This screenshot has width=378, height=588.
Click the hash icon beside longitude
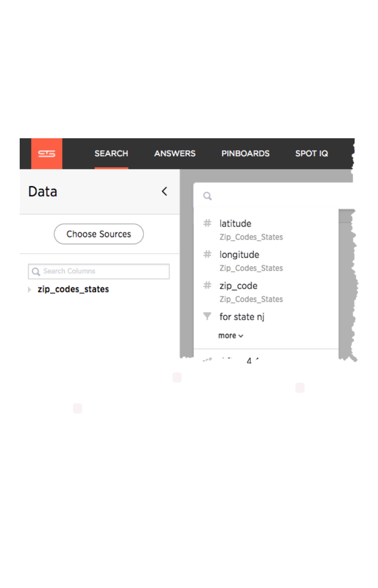(207, 255)
